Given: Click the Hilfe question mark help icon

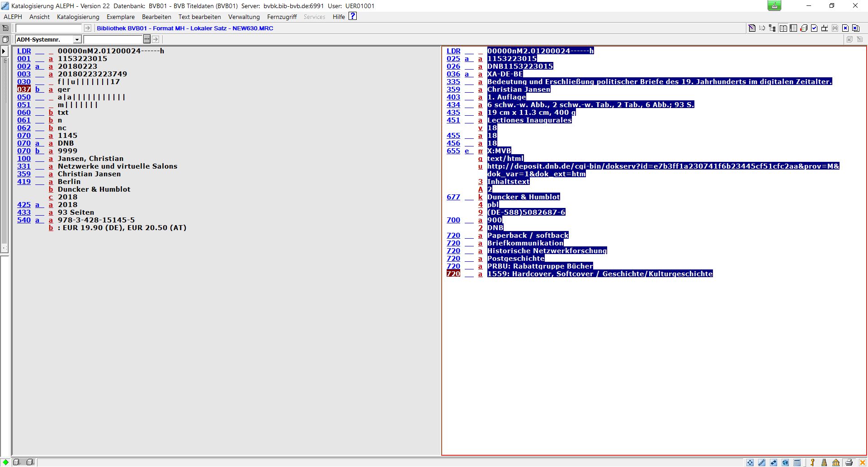Looking at the screenshot, I should point(353,16).
